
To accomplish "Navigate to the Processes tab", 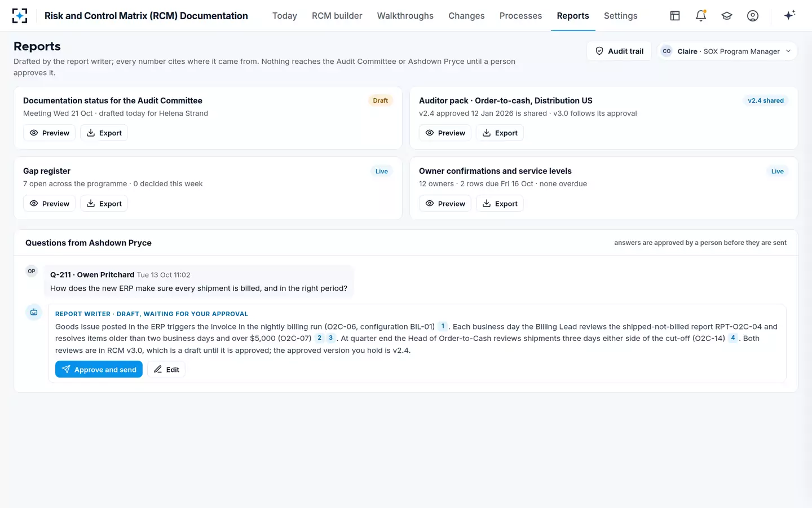I will pos(520,16).
